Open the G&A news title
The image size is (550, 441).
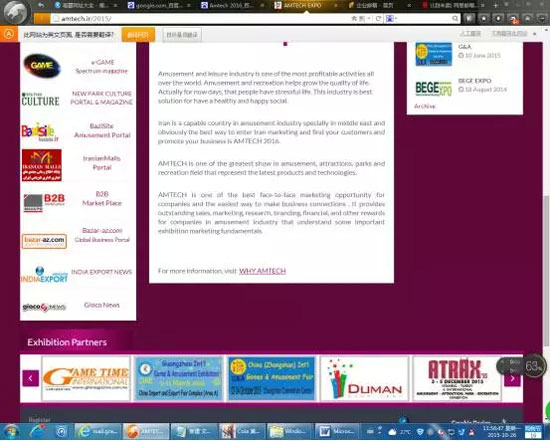pos(464,47)
